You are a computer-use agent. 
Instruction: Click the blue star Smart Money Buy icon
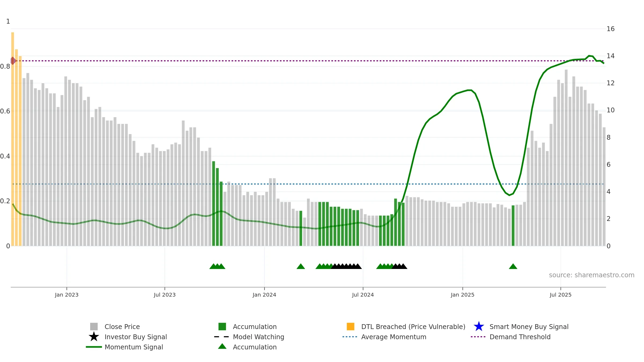click(x=479, y=327)
